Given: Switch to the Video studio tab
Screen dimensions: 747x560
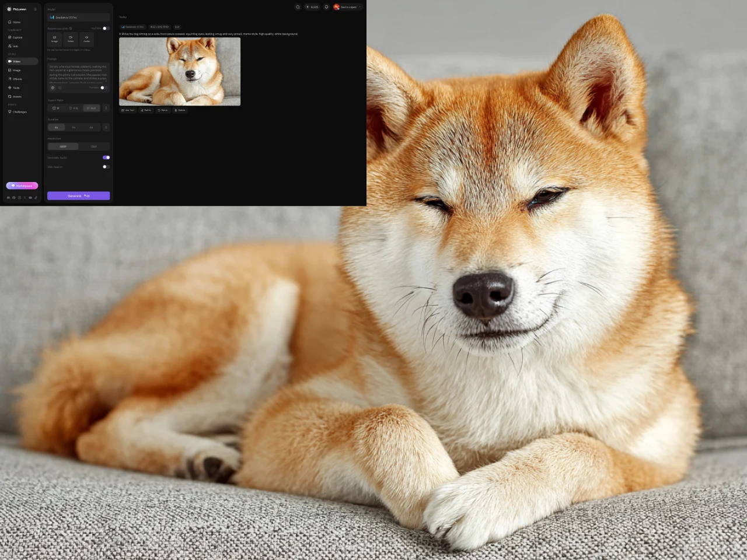Looking at the screenshot, I should coord(17,61).
